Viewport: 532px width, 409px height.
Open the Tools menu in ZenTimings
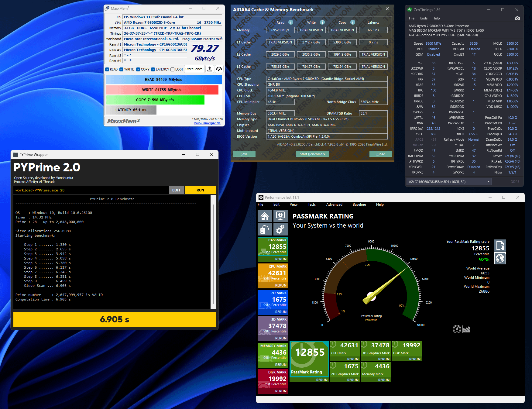click(423, 18)
